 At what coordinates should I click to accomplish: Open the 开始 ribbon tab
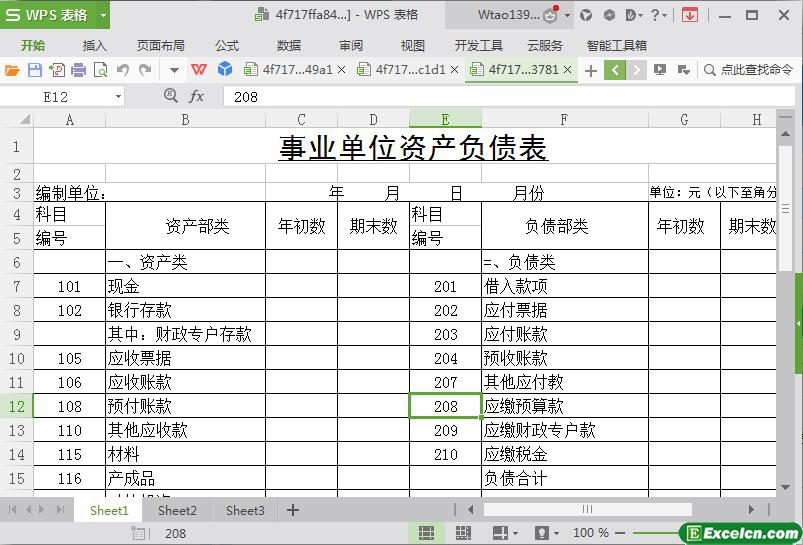33,45
